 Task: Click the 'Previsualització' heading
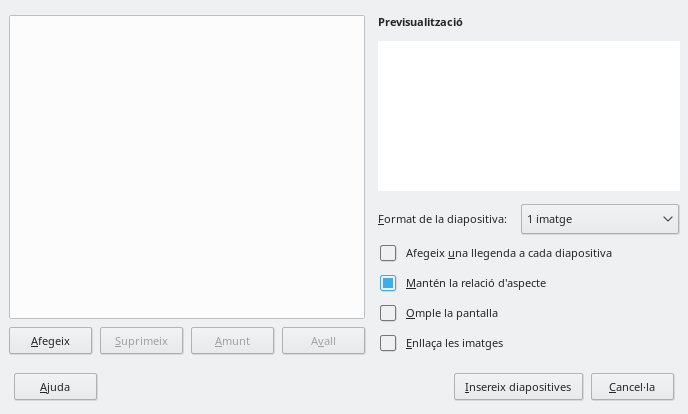click(x=420, y=22)
